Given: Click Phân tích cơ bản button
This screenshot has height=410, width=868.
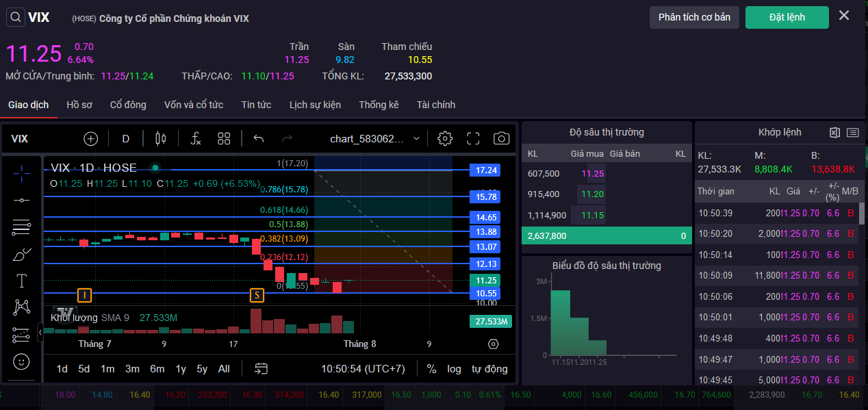Looking at the screenshot, I should (x=694, y=17).
